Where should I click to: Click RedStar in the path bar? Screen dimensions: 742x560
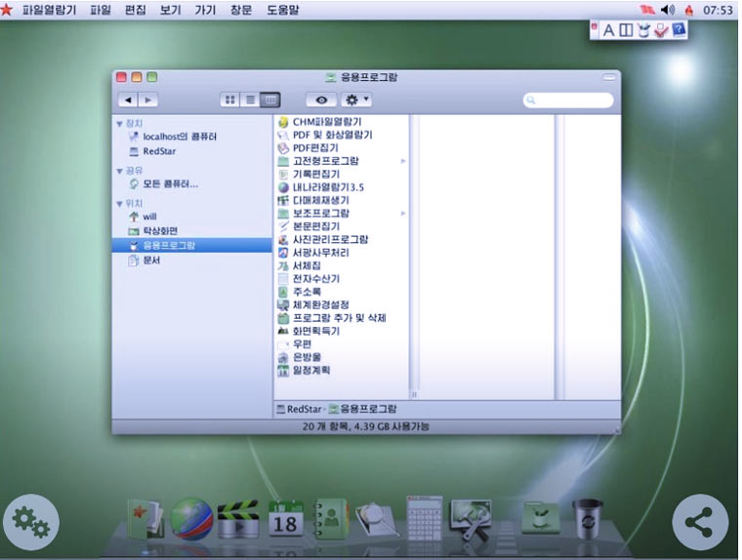[x=299, y=409]
